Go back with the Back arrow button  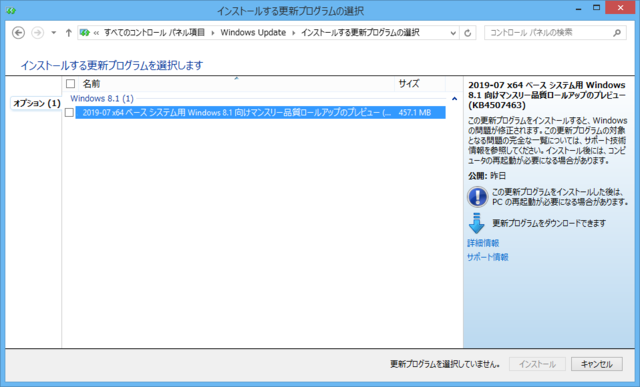coord(18,33)
